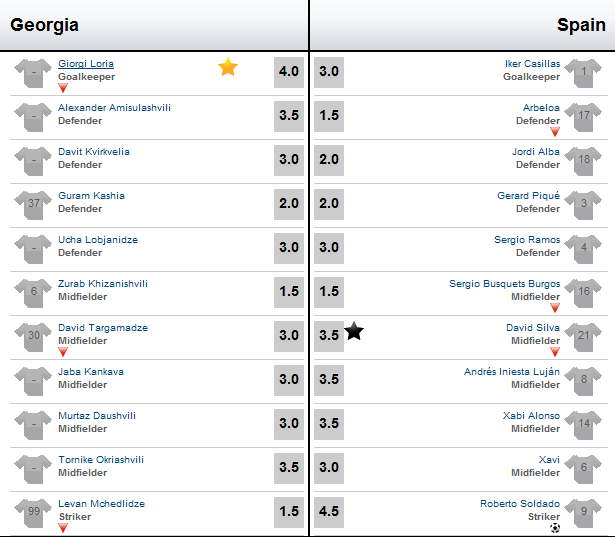Click the black star next to David Silva
Screen dimensions: 615x537
(354, 331)
